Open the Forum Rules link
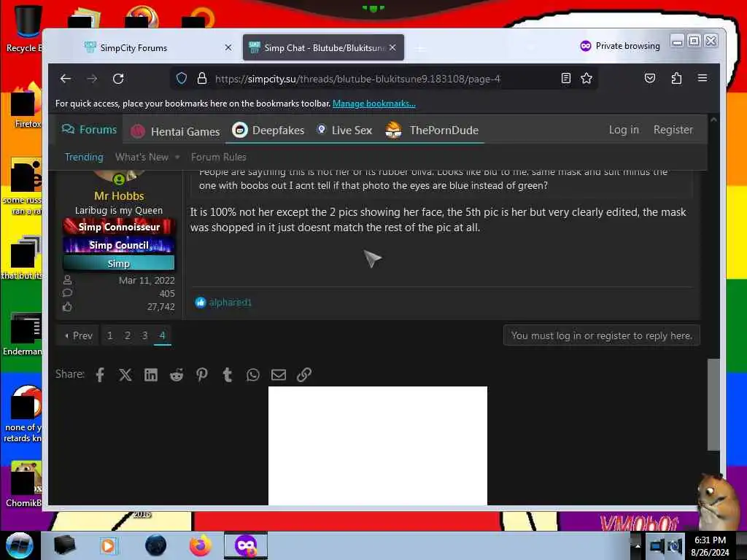The height and width of the screenshot is (560, 747). click(x=219, y=157)
